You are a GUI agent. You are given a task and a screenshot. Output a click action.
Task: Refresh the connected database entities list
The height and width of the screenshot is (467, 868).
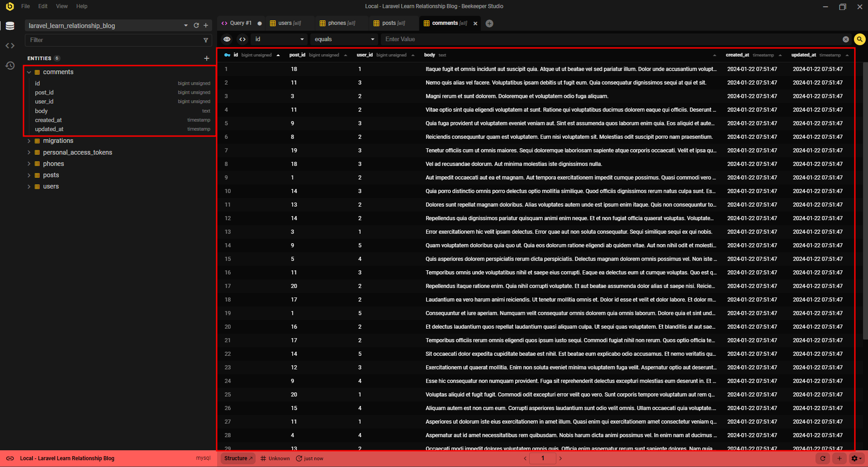pos(196,26)
